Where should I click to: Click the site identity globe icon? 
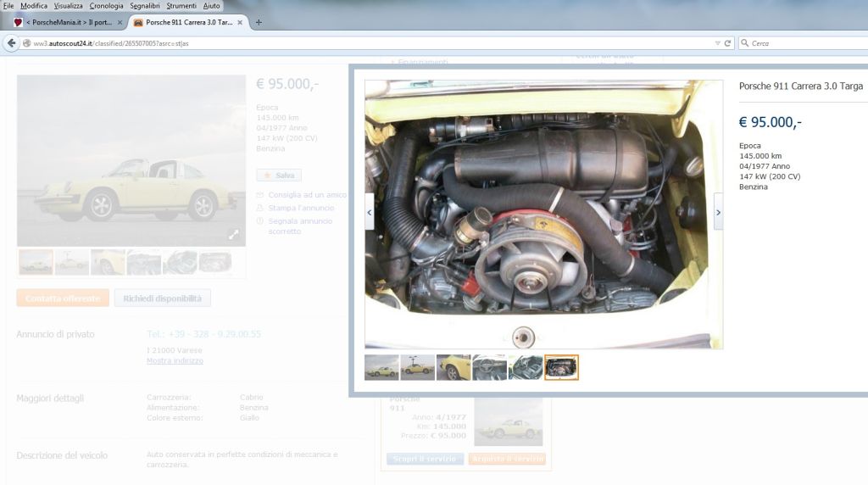coord(26,43)
